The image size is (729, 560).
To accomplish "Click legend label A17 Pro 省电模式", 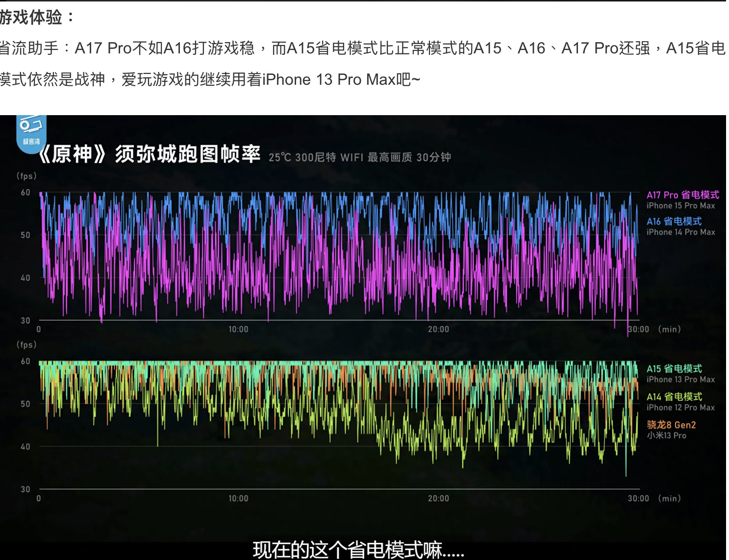I will [682, 195].
